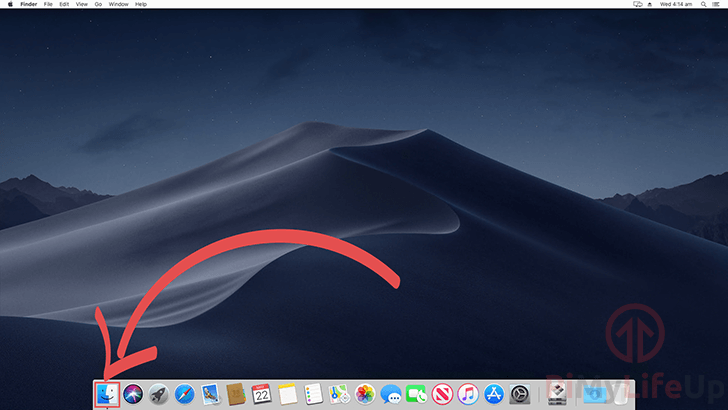This screenshot has width=728, height=410.
Task: Open the Help menu
Action: [141, 4]
